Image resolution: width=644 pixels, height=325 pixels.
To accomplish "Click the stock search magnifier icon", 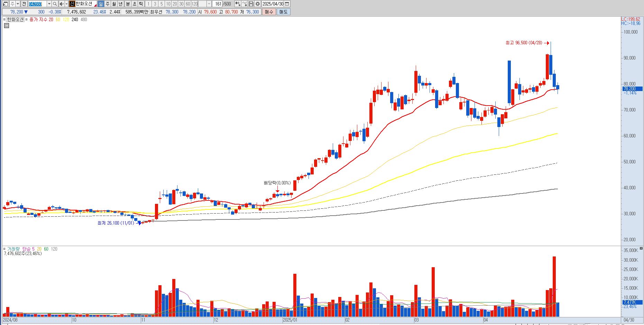I will coord(55,4).
